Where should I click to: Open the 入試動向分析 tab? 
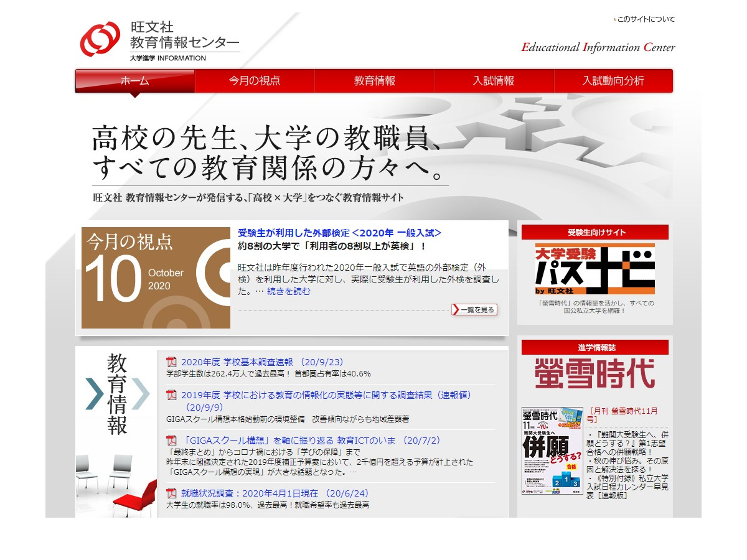coord(613,80)
